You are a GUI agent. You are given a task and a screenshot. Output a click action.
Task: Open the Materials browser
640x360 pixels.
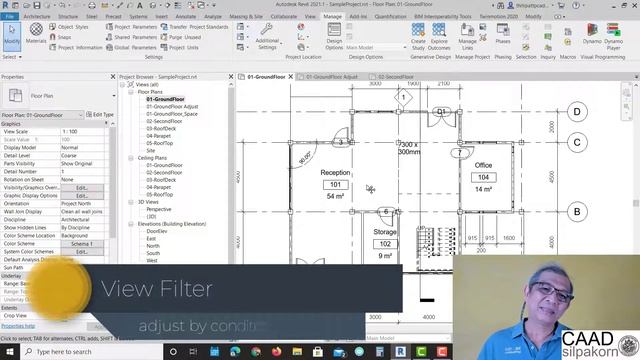pyautogui.click(x=36, y=33)
